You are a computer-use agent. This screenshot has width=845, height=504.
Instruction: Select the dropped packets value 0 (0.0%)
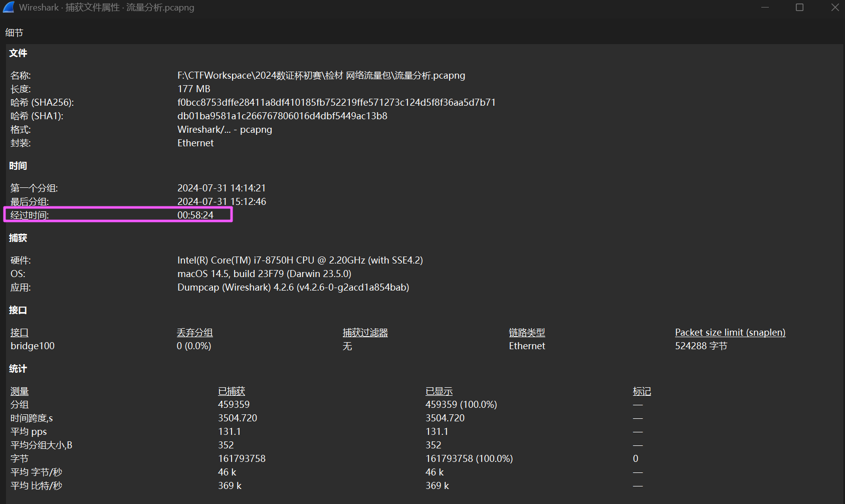point(194,346)
